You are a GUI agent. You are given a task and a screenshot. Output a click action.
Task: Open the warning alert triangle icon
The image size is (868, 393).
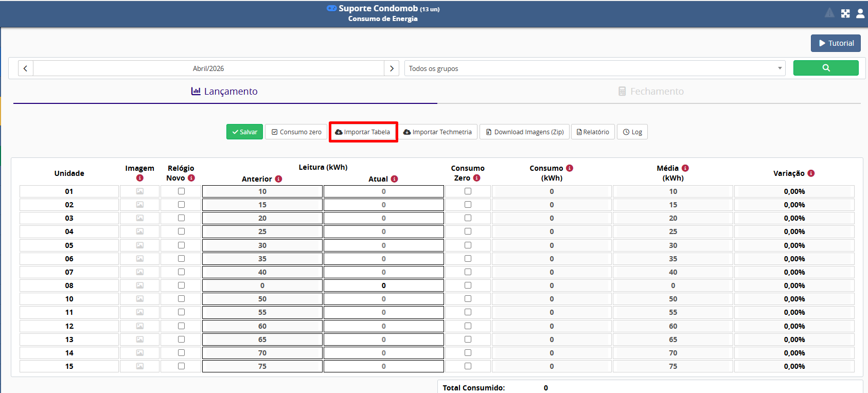[x=829, y=13]
